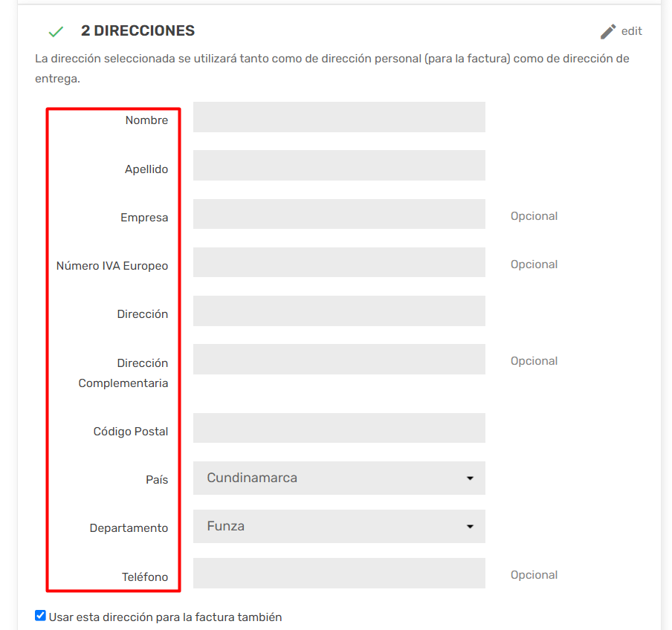Click the edit link text
The image size is (672, 630).
[631, 31]
